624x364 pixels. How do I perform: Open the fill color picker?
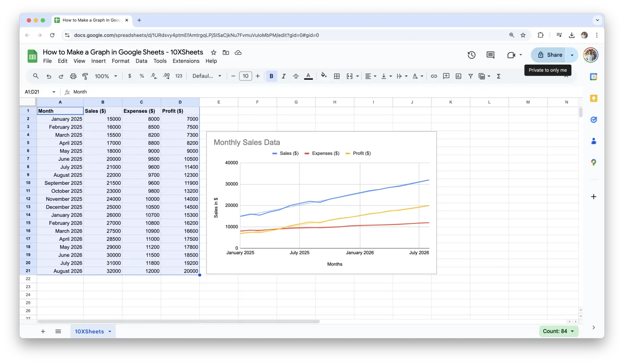324,76
